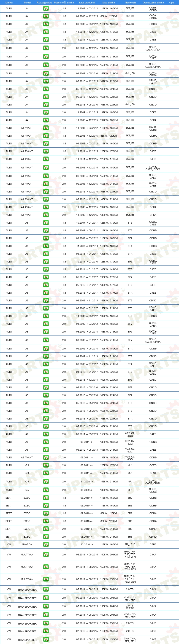Click the 05.2011 -> date in A6 row
Screen dimensions: 179x644
coord(87,442)
